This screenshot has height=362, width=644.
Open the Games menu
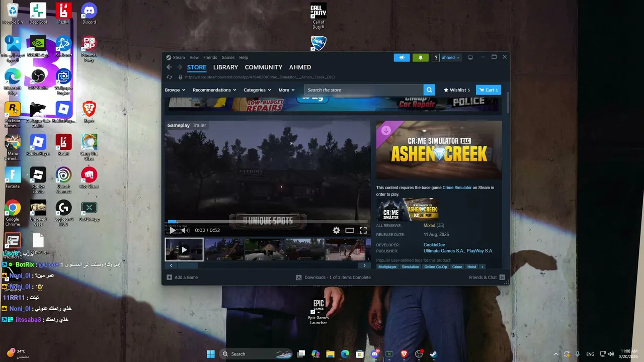(228, 58)
